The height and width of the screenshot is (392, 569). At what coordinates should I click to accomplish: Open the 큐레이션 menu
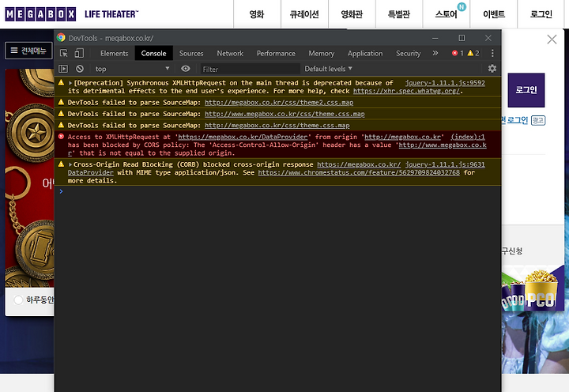coord(304,14)
